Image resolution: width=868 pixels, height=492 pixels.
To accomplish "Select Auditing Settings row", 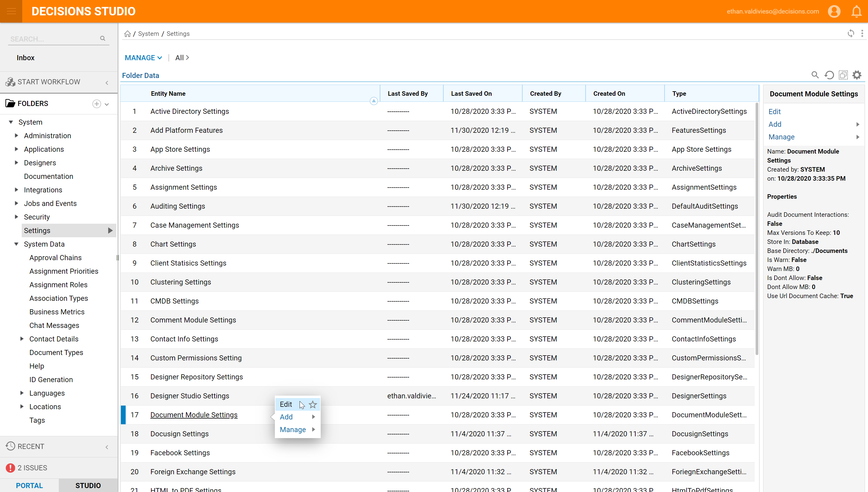I will (438, 206).
